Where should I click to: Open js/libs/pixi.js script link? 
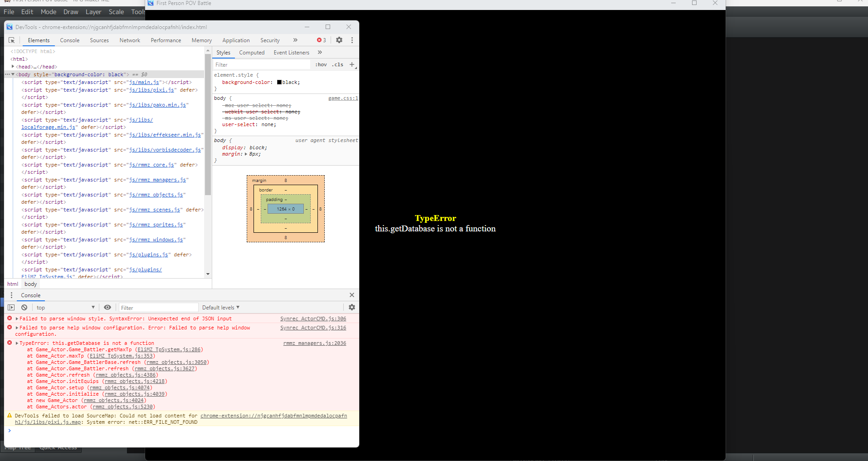click(x=151, y=90)
